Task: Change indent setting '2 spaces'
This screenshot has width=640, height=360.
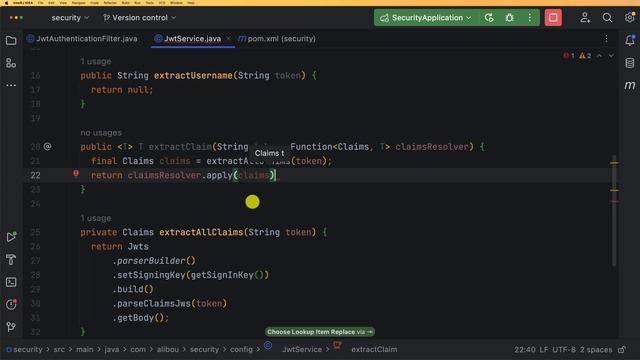Action: click(x=596, y=349)
